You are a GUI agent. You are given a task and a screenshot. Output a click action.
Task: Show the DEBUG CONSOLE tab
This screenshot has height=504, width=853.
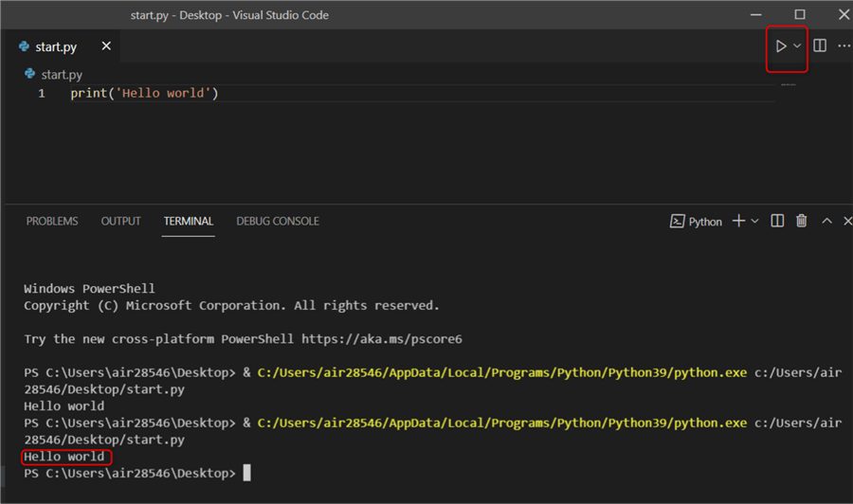point(278,221)
